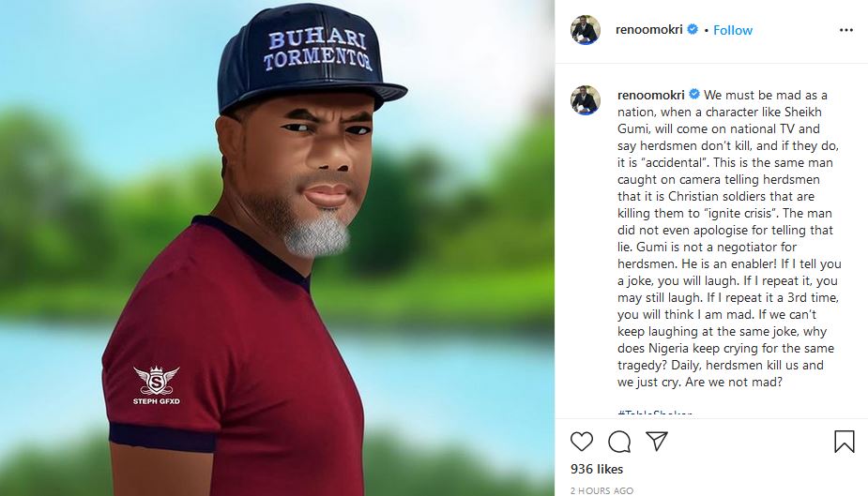Share the post via paper plane icon
This screenshot has width=868, height=496.
(x=657, y=442)
